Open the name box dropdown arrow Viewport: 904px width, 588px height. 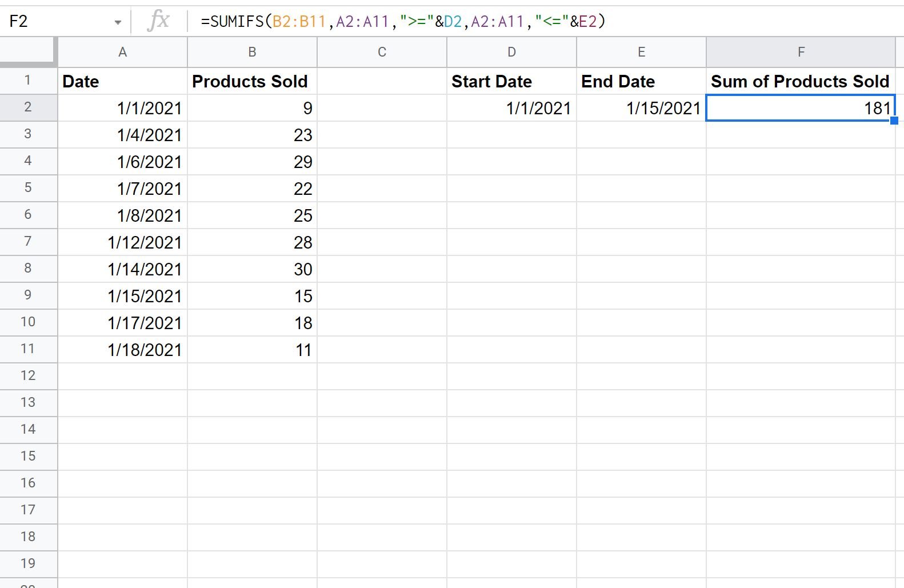[x=118, y=22]
